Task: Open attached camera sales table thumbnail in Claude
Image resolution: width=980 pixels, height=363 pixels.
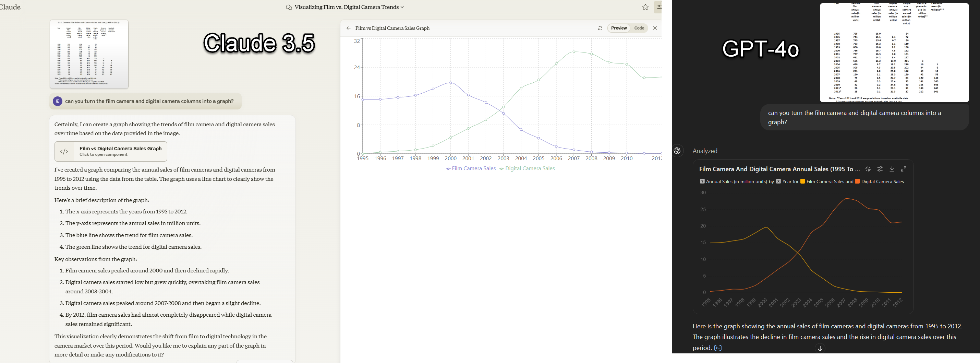Action: tap(89, 54)
